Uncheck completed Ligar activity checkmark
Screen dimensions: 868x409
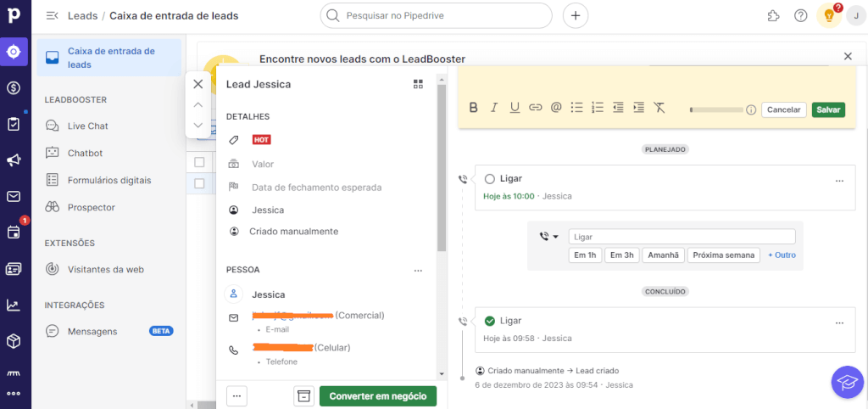pos(489,321)
